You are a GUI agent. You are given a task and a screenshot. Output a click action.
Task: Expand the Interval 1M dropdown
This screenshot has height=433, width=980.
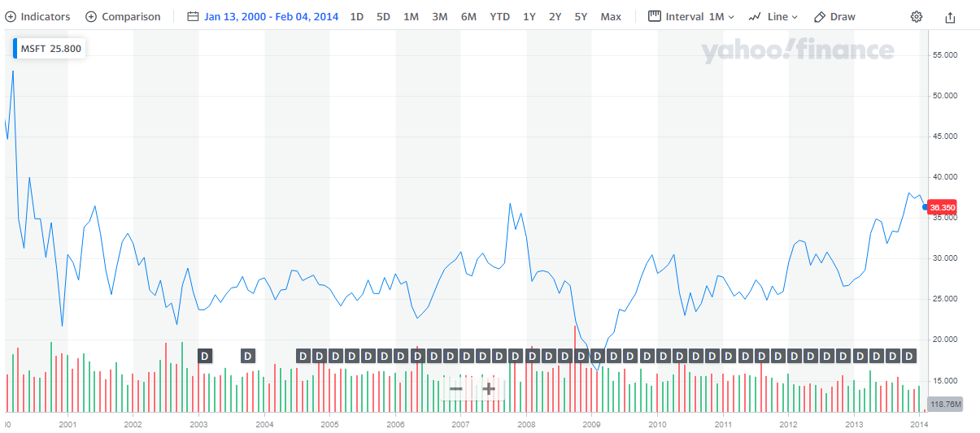691,16
